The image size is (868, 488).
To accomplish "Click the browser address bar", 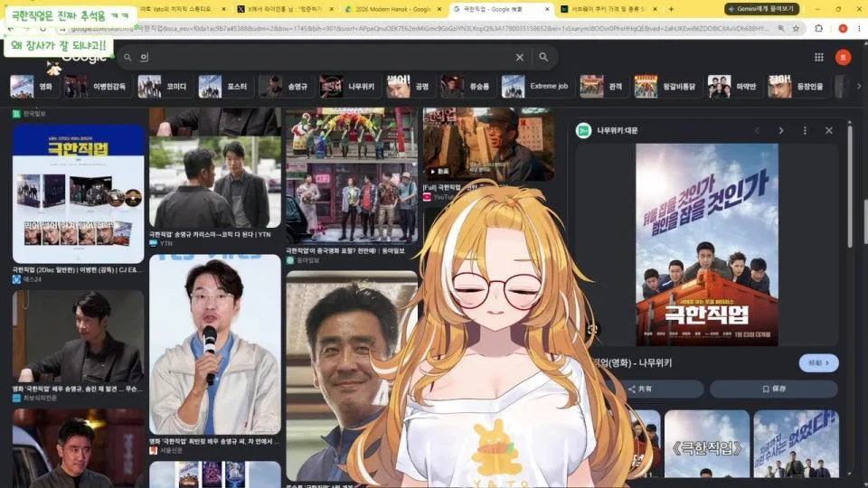I will [420, 28].
